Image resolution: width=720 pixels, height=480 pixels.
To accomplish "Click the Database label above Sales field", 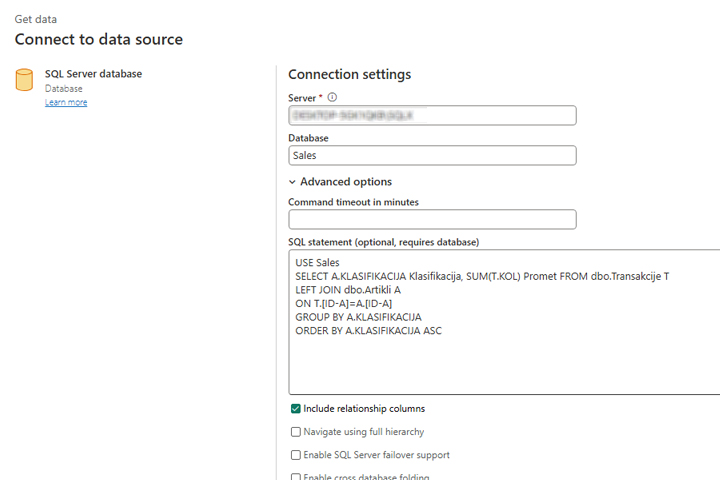I will 309,138.
